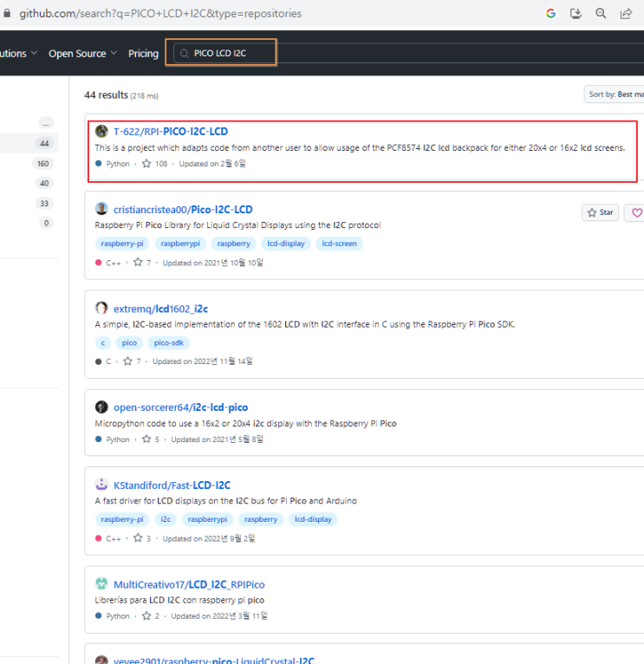Expand the Open Source menu

pyautogui.click(x=82, y=54)
